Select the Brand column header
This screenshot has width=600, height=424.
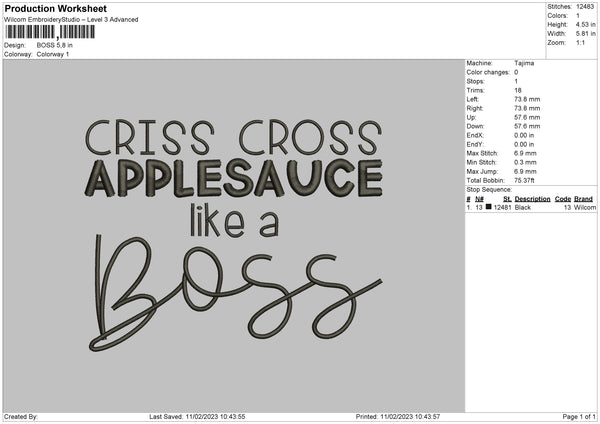584,199
